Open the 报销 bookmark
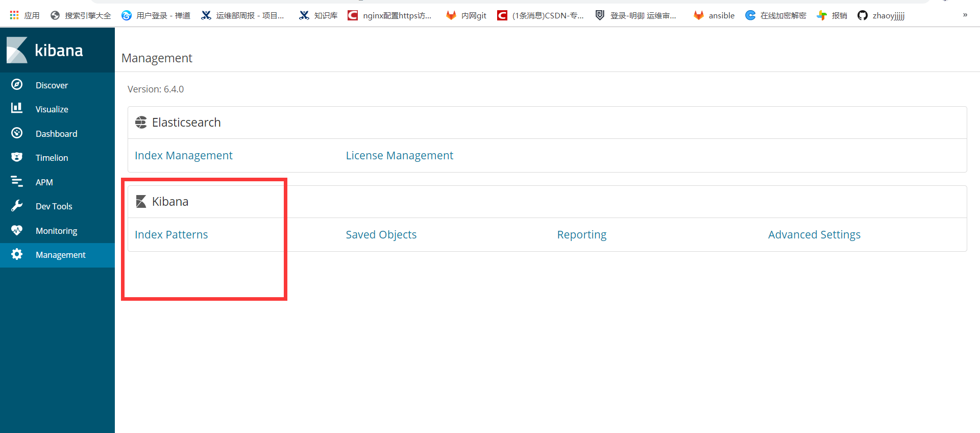Image resolution: width=980 pixels, height=433 pixels. pos(832,15)
